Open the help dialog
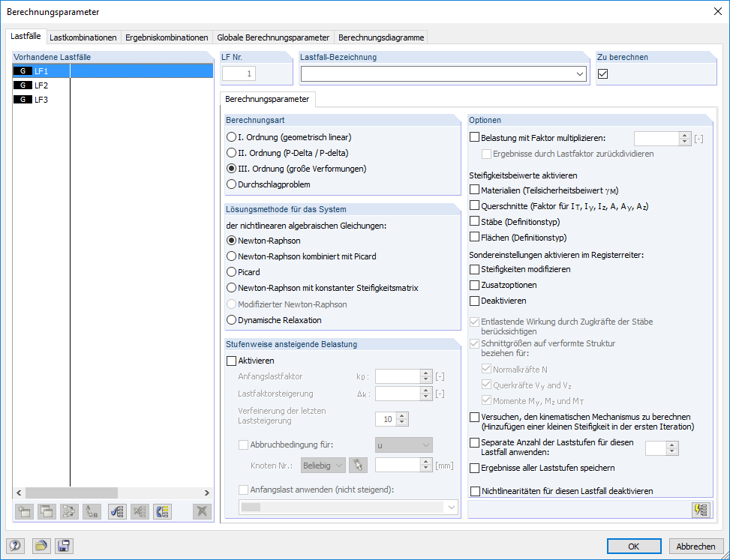This screenshot has width=730, height=560. point(16,545)
